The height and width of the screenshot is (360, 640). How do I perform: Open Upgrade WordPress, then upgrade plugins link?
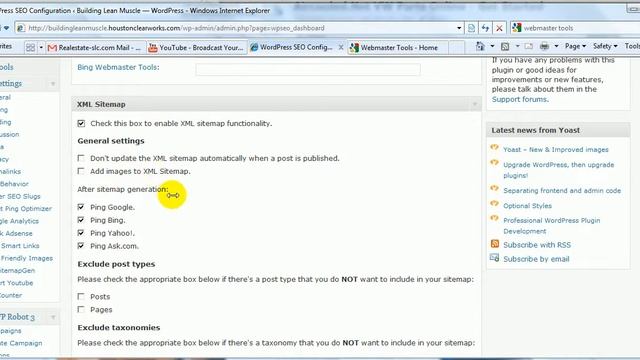tap(558, 170)
